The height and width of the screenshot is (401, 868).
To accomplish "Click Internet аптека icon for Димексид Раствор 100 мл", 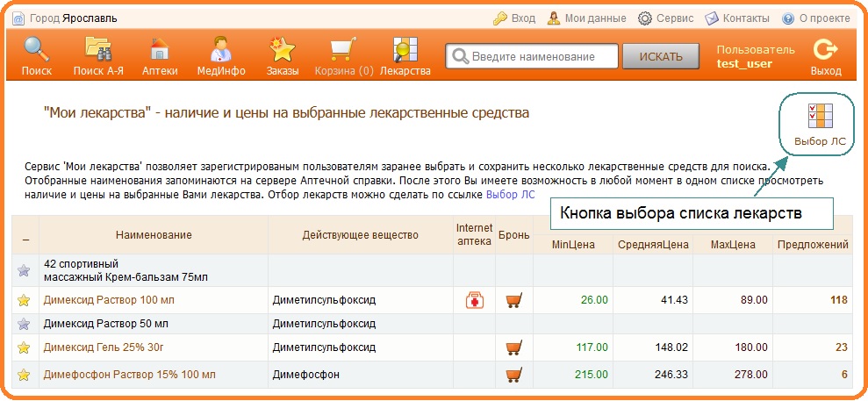I will (x=475, y=300).
